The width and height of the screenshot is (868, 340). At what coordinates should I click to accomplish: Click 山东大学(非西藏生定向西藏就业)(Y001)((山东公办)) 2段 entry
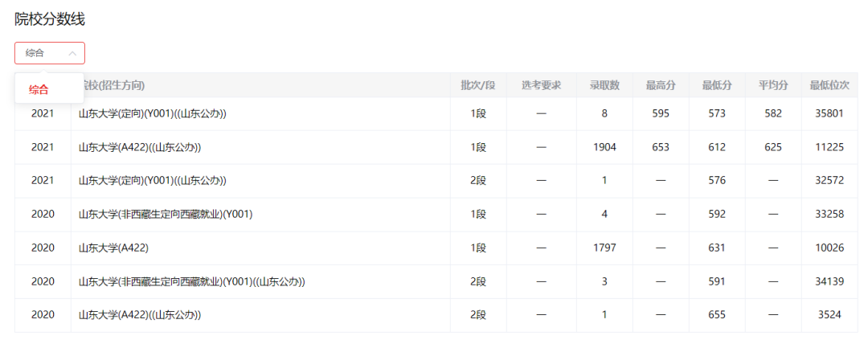coord(191,281)
